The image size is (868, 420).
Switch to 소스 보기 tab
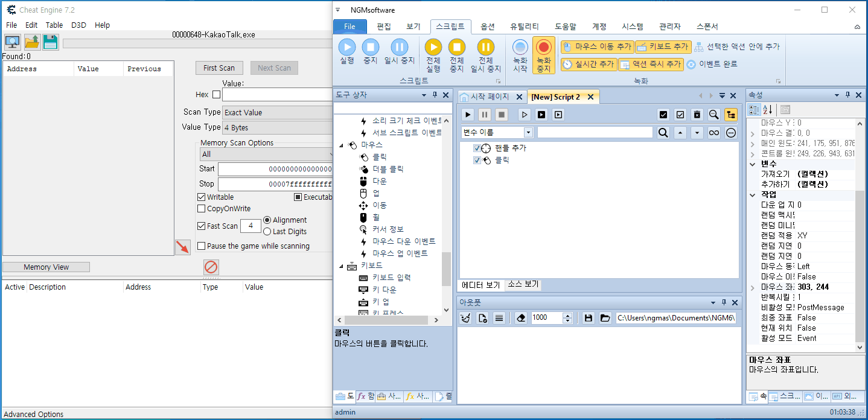pos(523,285)
